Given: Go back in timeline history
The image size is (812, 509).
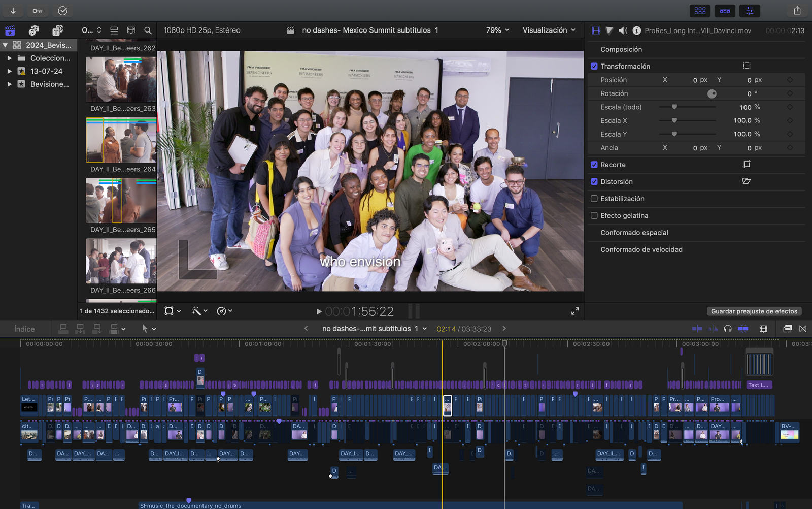Looking at the screenshot, I should (x=306, y=328).
